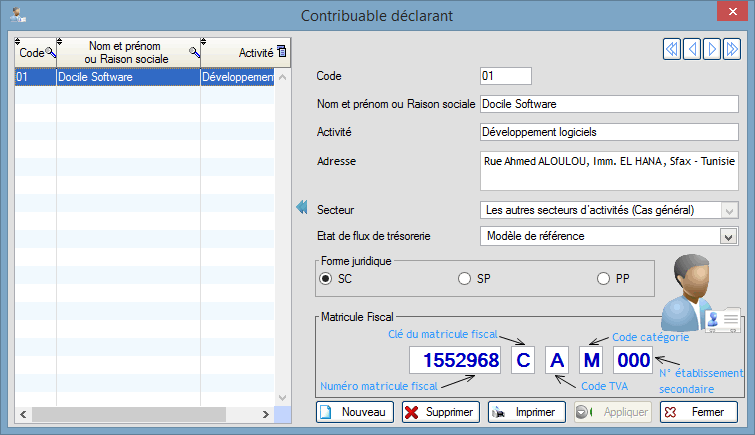The image size is (755, 435).
Task: Click sort arrows on Nom et prénom column
Action: click(x=59, y=41)
